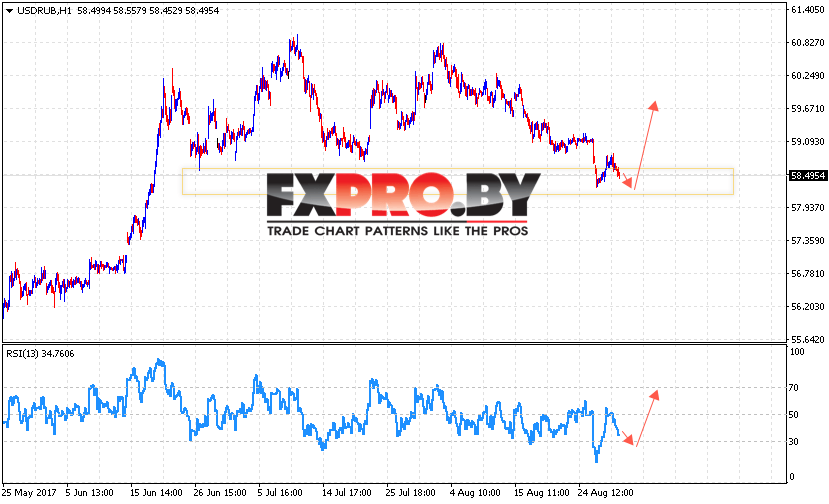Click price level 59.0930 on the scale
Screen dimensions: 829x504
[807, 141]
